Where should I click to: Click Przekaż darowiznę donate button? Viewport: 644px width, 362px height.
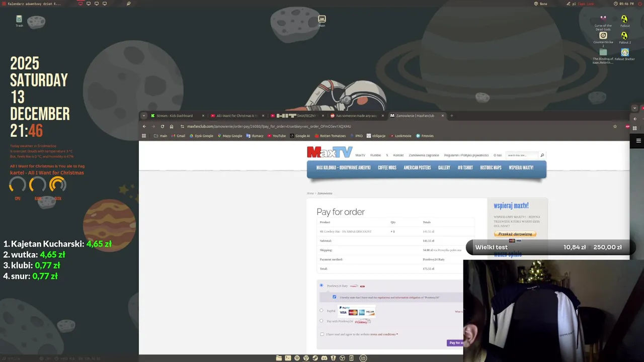coord(515,234)
